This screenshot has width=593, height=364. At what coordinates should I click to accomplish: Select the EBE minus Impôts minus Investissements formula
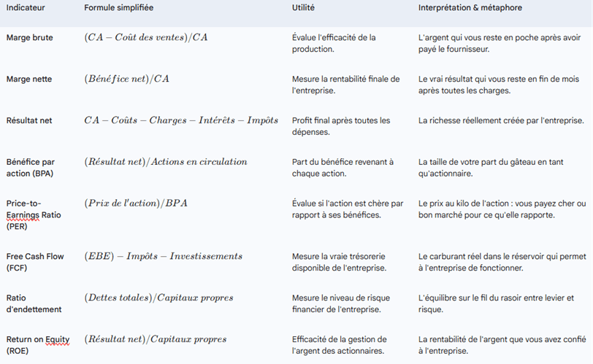[163, 256]
